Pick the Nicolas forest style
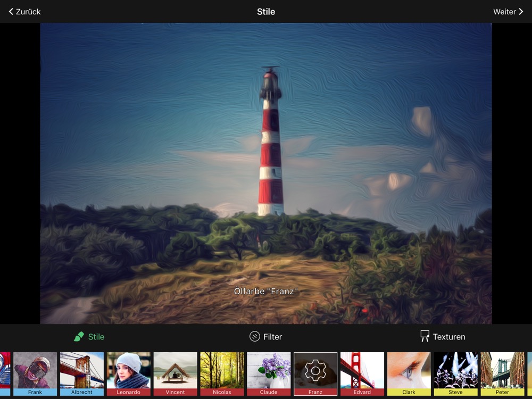Image resolution: width=532 pixels, height=399 pixels. click(222, 373)
